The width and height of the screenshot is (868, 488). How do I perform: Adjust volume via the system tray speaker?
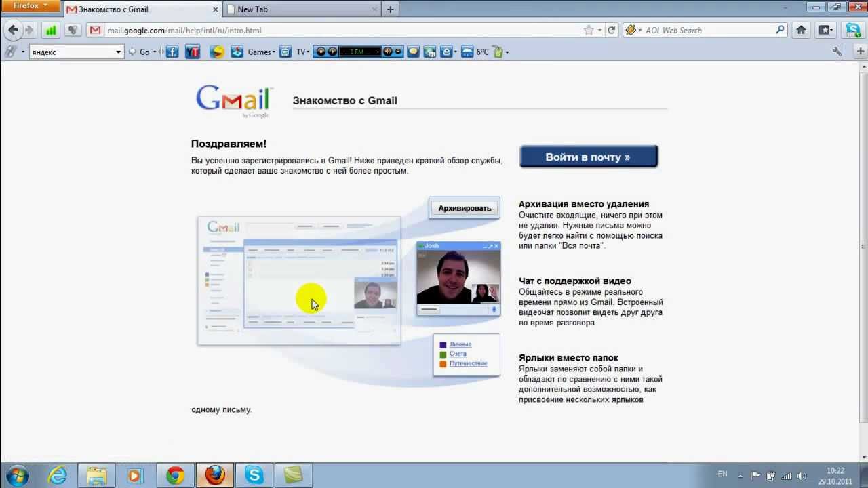click(802, 475)
